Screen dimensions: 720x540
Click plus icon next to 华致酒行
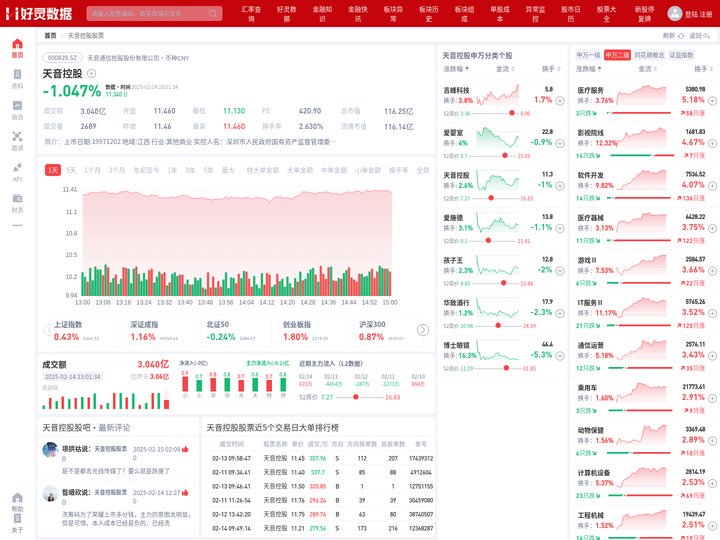(560, 313)
